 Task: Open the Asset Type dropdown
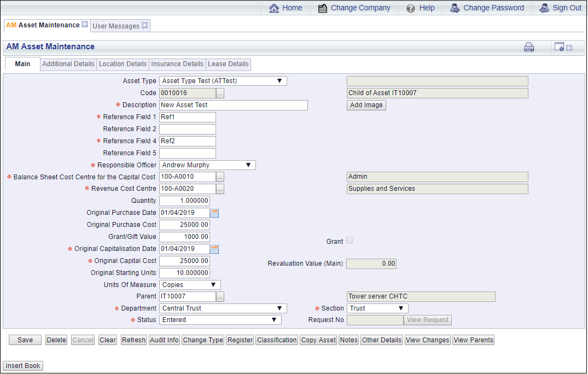223,81
